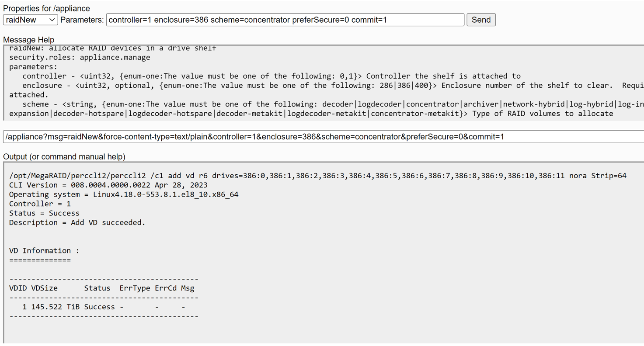
Task: Click the 'Controller = 1' output line
Action: [40, 204]
